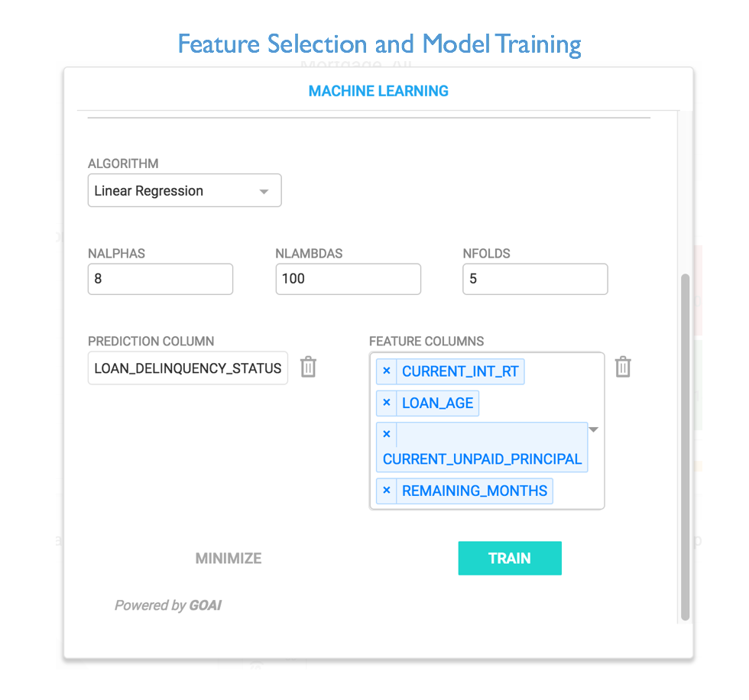The height and width of the screenshot is (700, 749).
Task: Click the vertical scrollbar thumb
Action: [x=685, y=447]
